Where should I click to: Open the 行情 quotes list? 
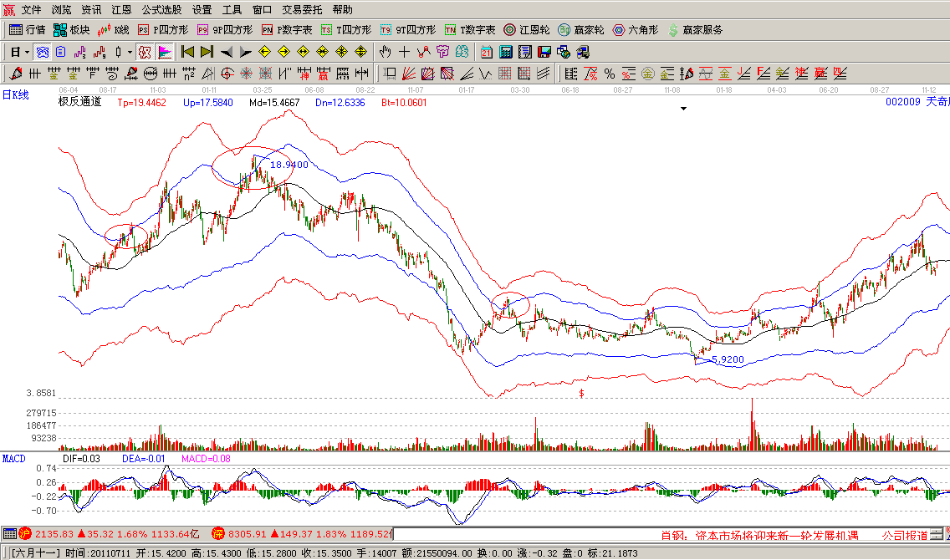pos(28,30)
